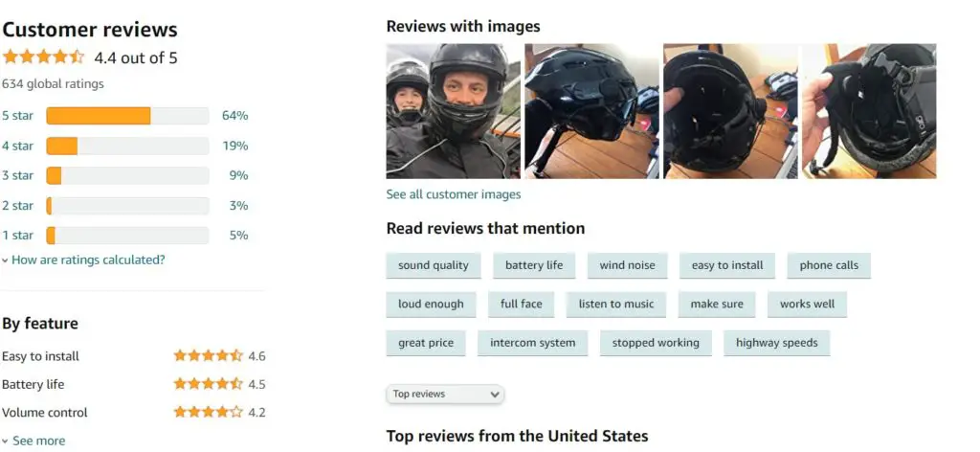Click the Easy to install star rating
This screenshot has height=452, width=980.
208,355
